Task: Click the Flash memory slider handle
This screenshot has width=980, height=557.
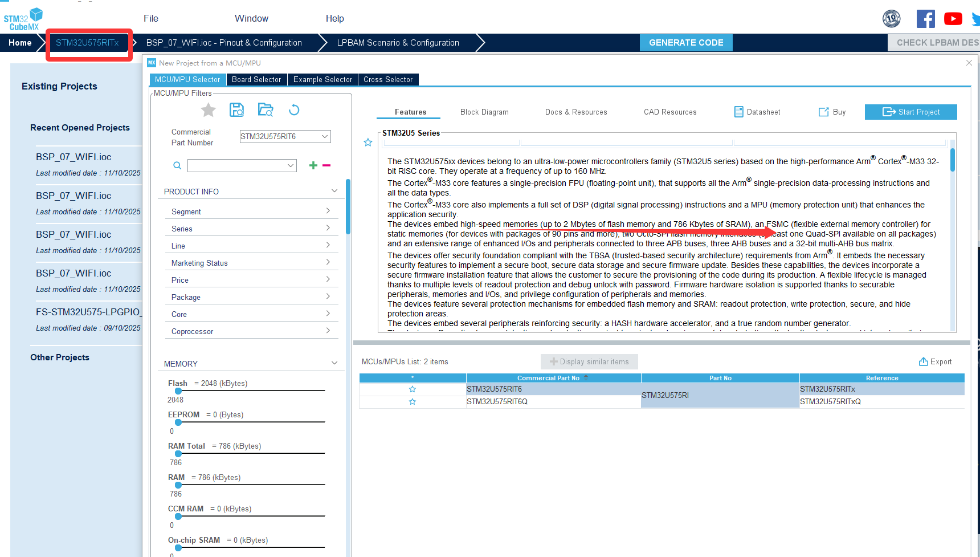Action: [x=178, y=391]
